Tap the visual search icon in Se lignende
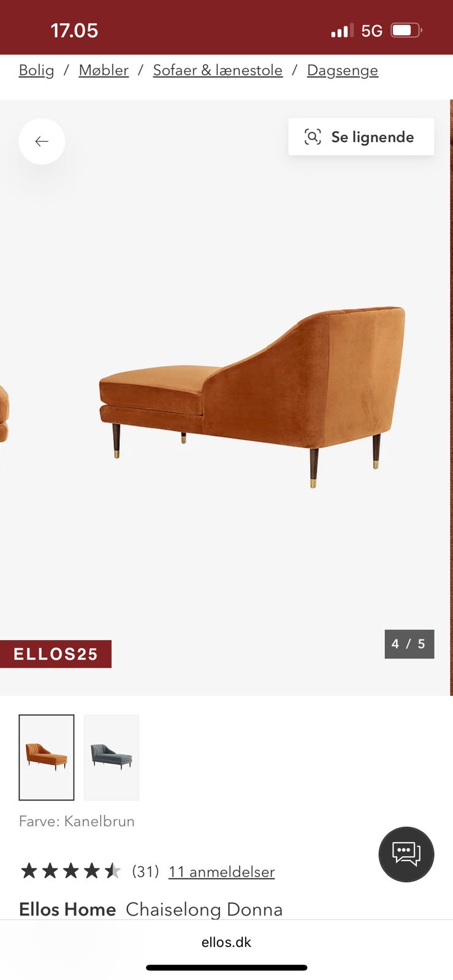The width and height of the screenshot is (453, 980). [x=313, y=137]
